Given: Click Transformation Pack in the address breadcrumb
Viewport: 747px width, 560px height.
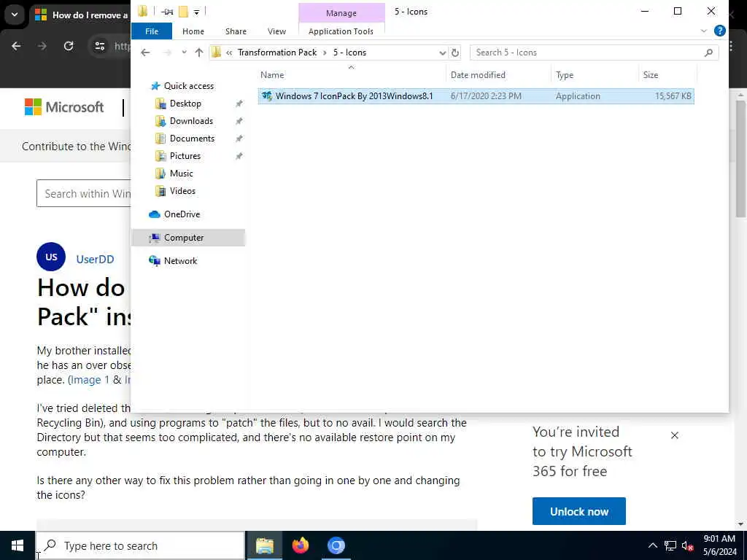Looking at the screenshot, I should pos(276,52).
